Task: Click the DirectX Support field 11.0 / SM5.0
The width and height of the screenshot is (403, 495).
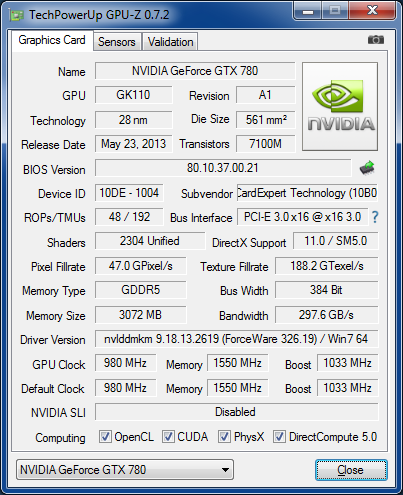Action: 336,241
